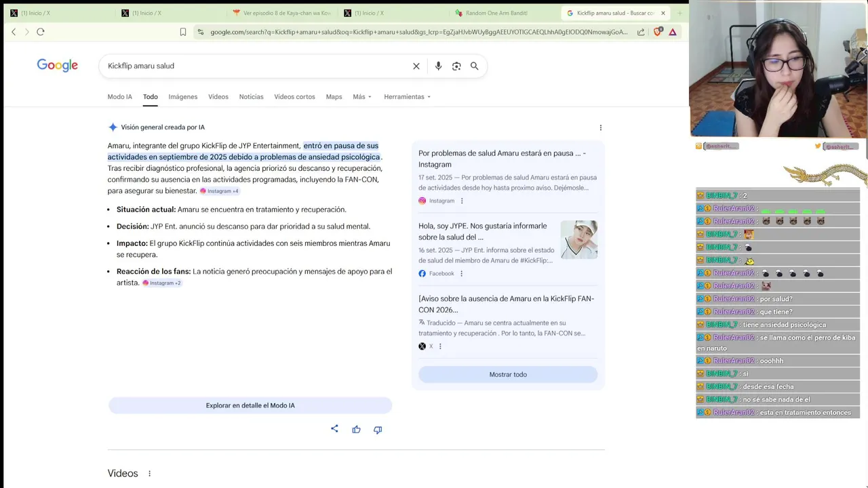Screen dimensions: 868x488
Task: Switch to Videos results tab
Action: click(218, 97)
